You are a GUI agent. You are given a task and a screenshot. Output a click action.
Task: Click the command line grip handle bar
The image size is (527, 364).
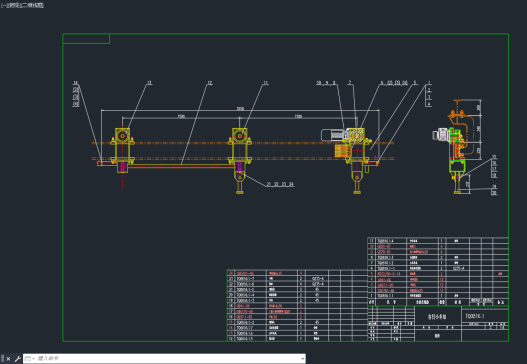[3, 359]
